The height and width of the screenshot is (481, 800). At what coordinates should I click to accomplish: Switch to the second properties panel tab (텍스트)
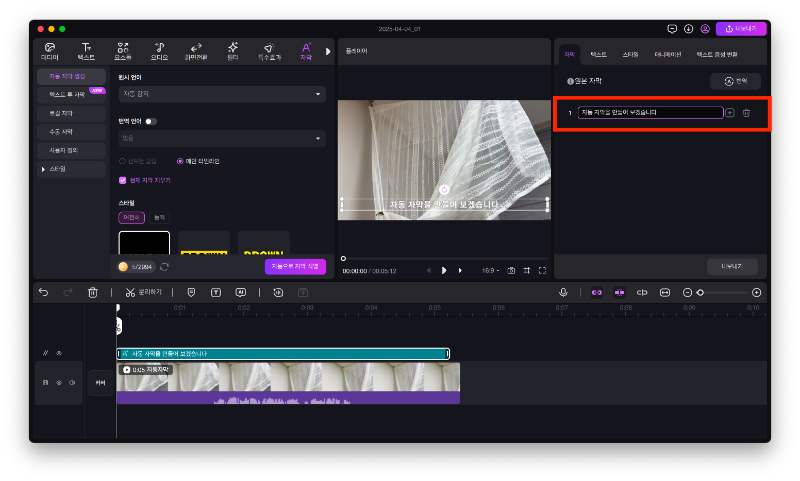tap(597, 54)
